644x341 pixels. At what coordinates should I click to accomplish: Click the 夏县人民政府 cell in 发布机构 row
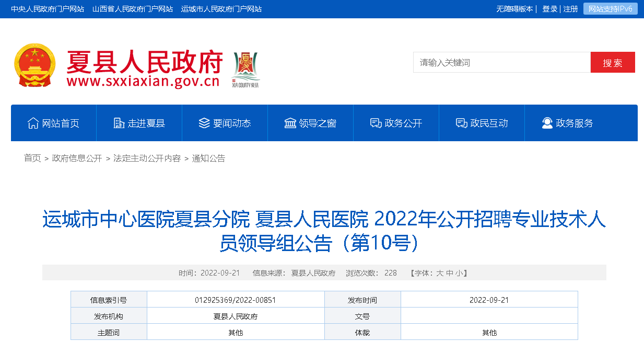coord(236,316)
